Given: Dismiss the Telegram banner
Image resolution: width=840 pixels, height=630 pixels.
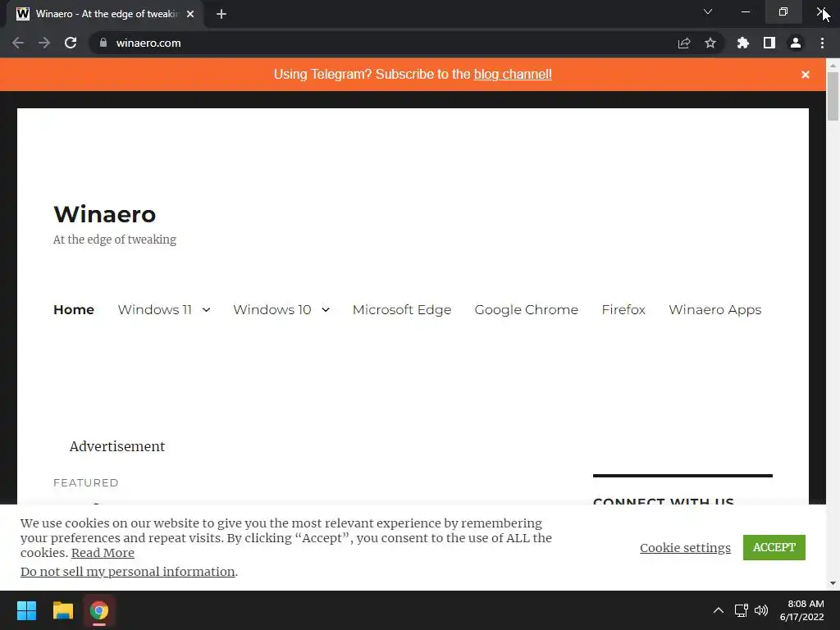Looking at the screenshot, I should [x=806, y=75].
